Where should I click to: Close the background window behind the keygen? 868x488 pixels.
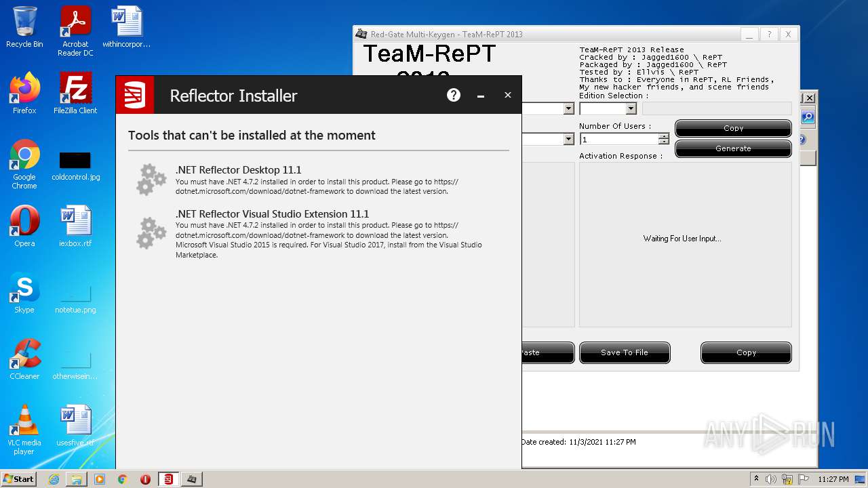coord(809,98)
